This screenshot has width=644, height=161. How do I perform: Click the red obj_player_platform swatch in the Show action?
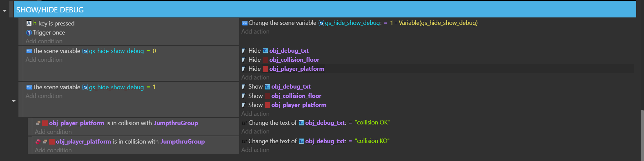[x=267, y=105]
